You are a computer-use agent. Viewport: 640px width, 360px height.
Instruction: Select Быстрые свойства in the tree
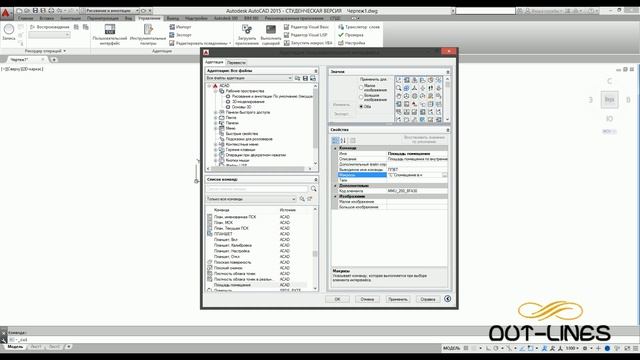[x=242, y=133]
